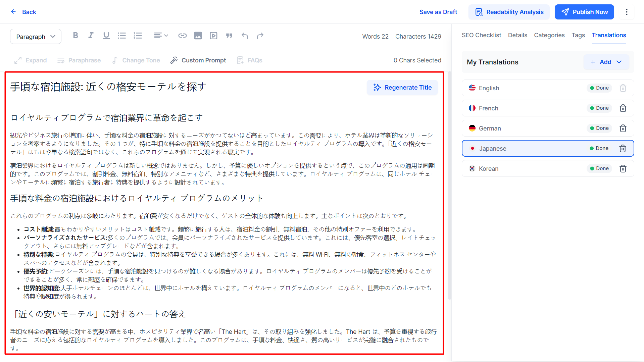644x362 pixels.
Task: Undo the last change
Action: pyautogui.click(x=245, y=36)
